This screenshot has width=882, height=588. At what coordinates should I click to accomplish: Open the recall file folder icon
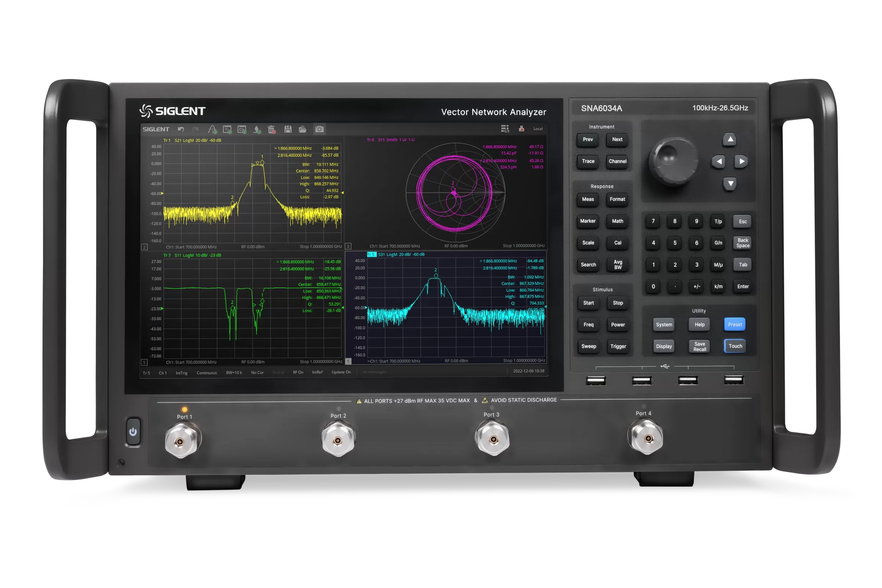302,129
